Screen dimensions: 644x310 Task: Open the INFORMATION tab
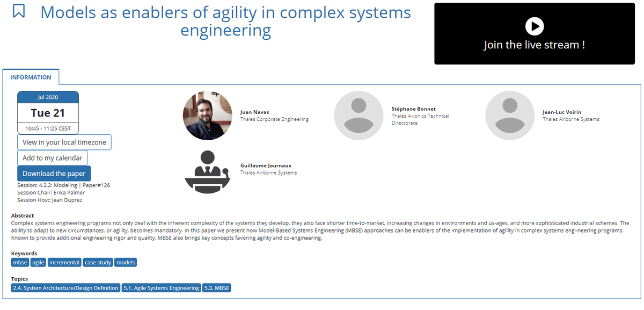pyautogui.click(x=31, y=77)
